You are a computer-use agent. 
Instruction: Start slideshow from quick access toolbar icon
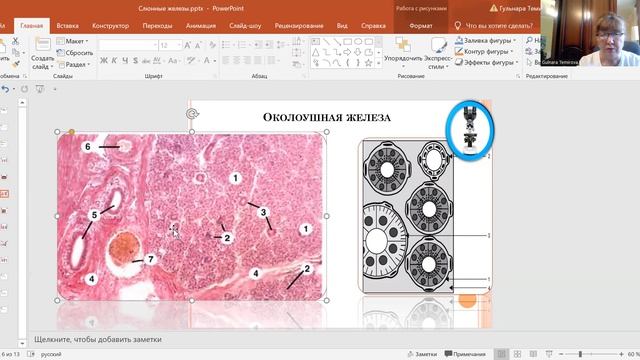40,89
